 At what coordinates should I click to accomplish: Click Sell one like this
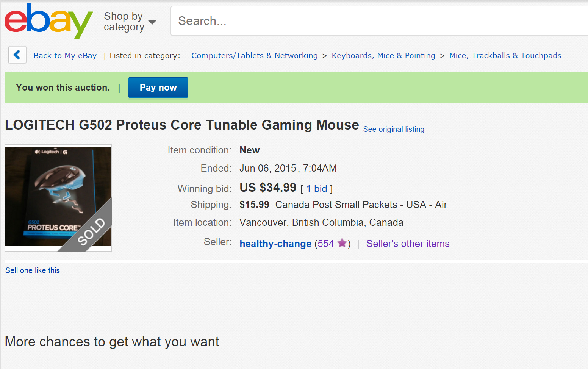33,270
